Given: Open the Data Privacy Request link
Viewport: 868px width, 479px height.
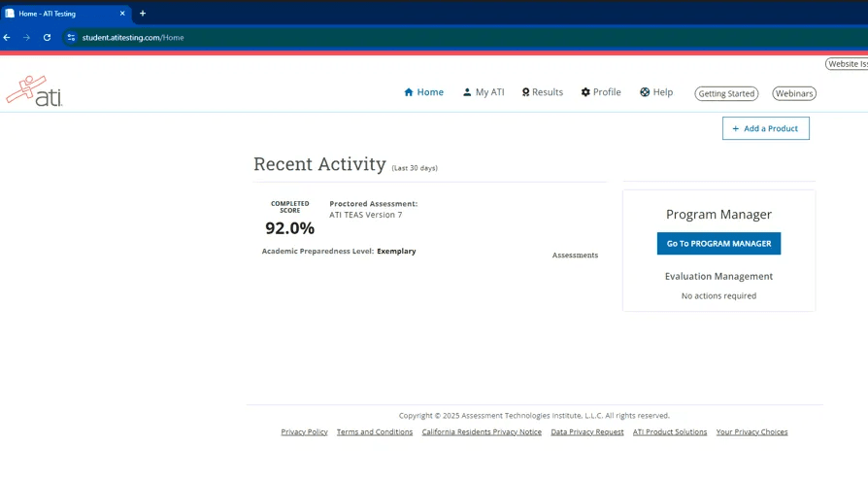Looking at the screenshot, I should 586,432.
